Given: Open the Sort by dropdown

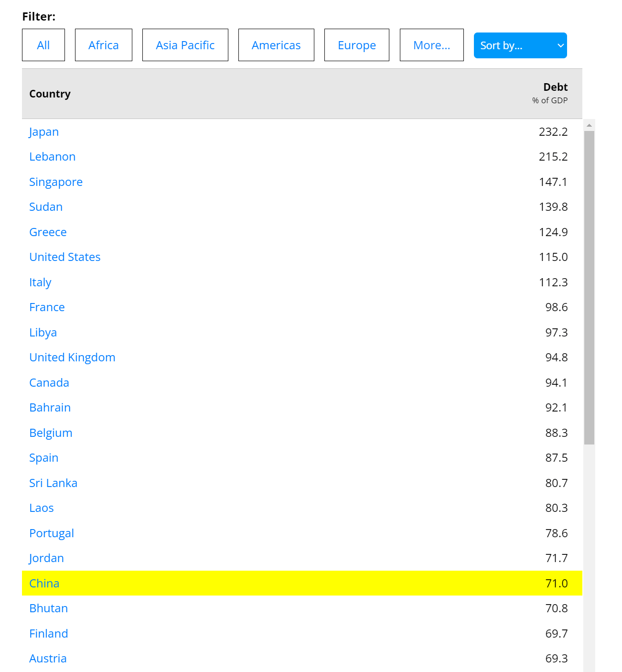Looking at the screenshot, I should click(x=520, y=45).
